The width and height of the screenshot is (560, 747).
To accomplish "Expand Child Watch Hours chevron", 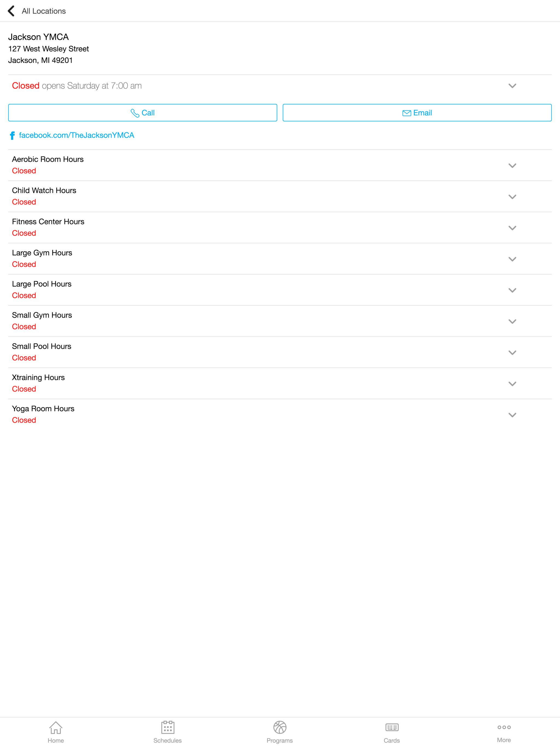I will (x=512, y=197).
